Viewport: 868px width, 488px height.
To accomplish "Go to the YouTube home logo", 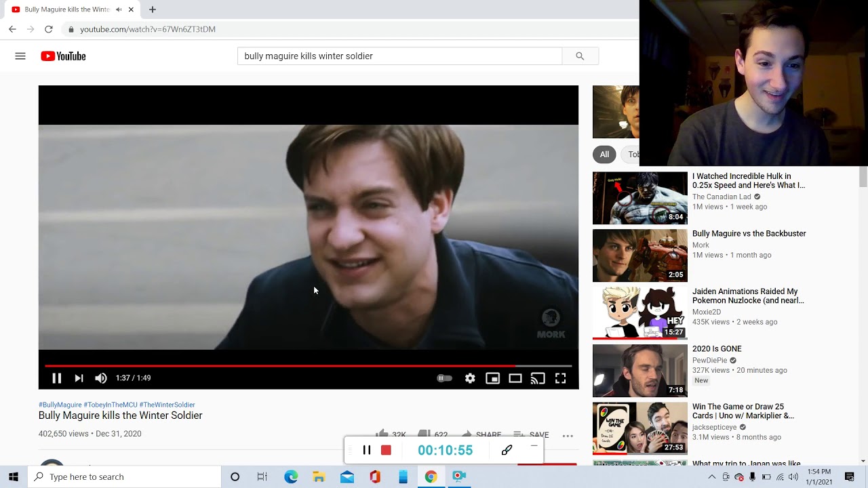I will point(63,56).
